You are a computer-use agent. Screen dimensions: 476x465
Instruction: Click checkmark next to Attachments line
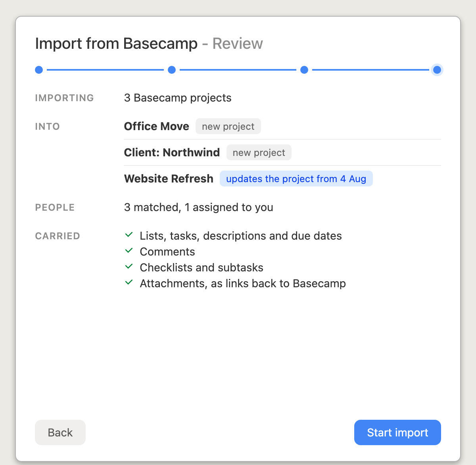(x=129, y=282)
